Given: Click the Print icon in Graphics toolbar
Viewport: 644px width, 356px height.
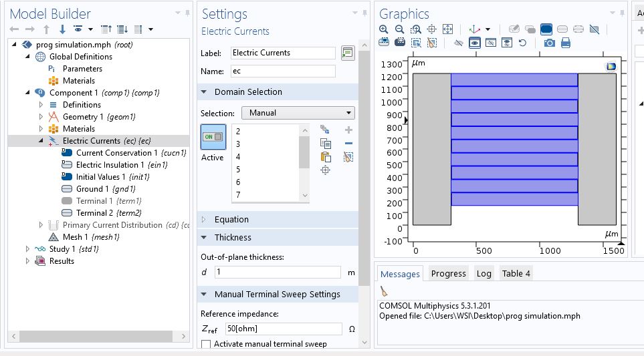Looking at the screenshot, I should [566, 43].
